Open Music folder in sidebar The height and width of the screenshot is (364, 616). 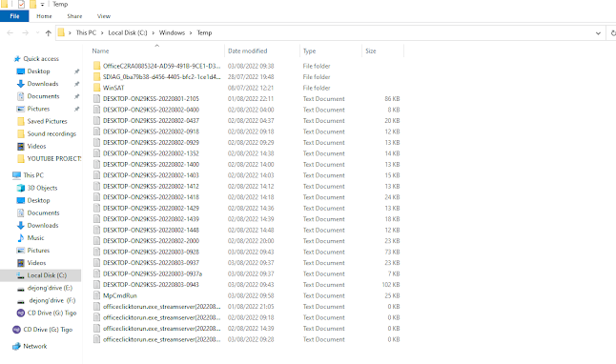pyautogui.click(x=35, y=238)
